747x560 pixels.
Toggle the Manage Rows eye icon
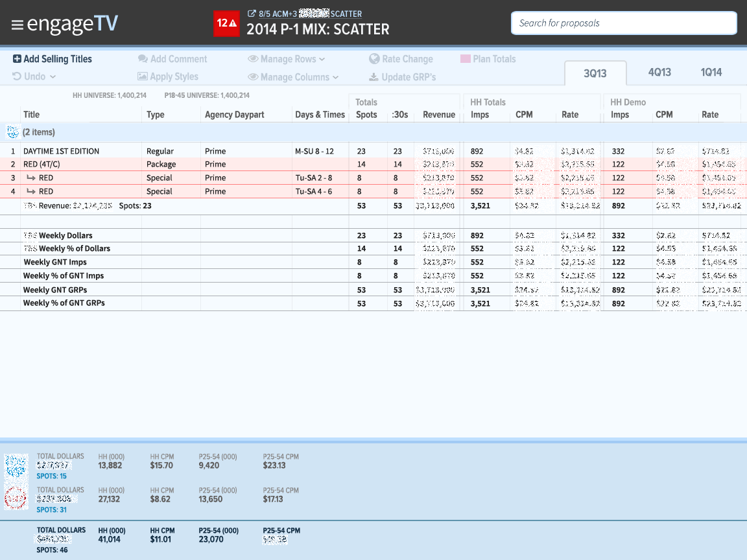[x=253, y=59]
